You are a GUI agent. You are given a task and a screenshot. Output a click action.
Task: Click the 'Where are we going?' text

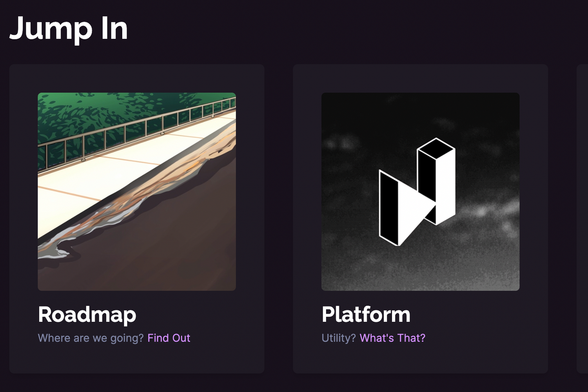pyautogui.click(x=91, y=338)
